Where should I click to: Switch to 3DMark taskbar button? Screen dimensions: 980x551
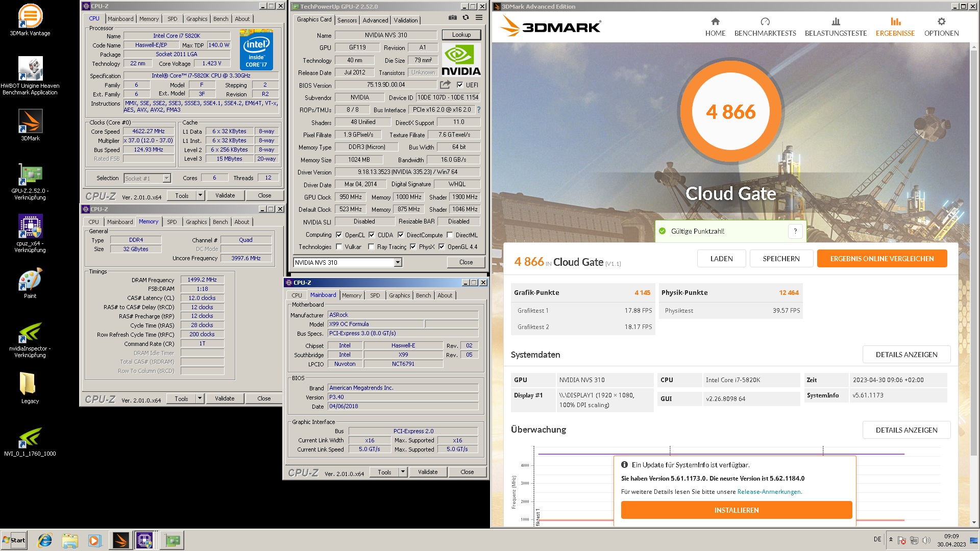pos(120,540)
